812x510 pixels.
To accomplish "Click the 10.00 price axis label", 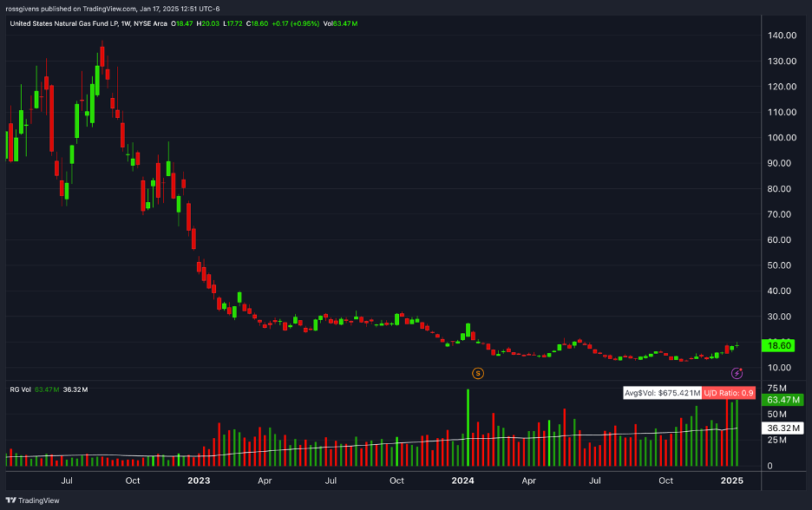I will [x=779, y=368].
